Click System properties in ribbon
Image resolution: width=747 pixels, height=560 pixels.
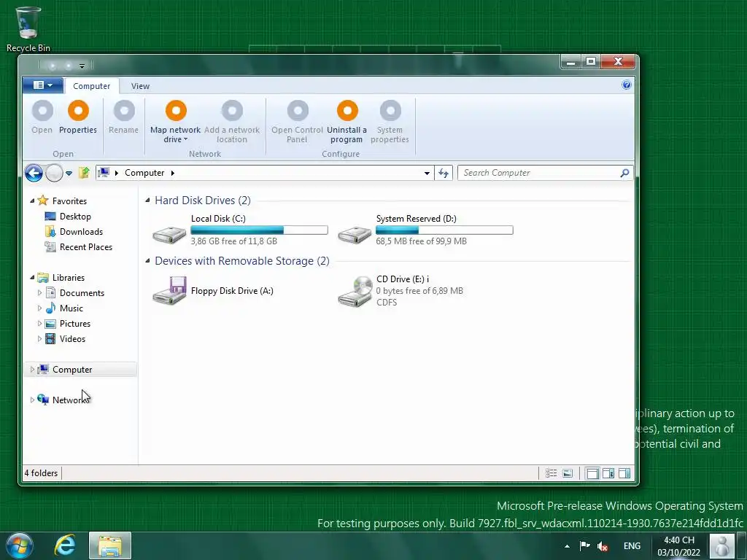[x=390, y=122]
